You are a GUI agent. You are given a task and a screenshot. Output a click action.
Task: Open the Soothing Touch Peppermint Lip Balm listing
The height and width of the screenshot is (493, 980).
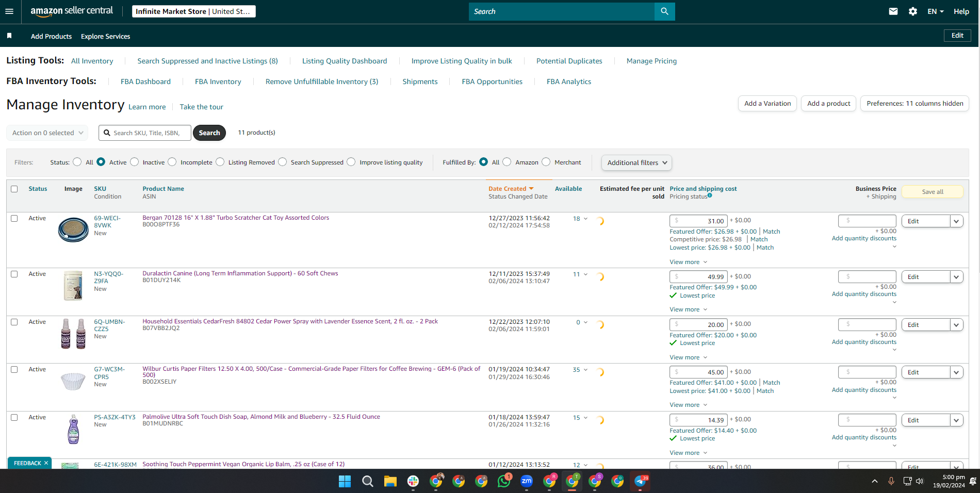pos(243,464)
